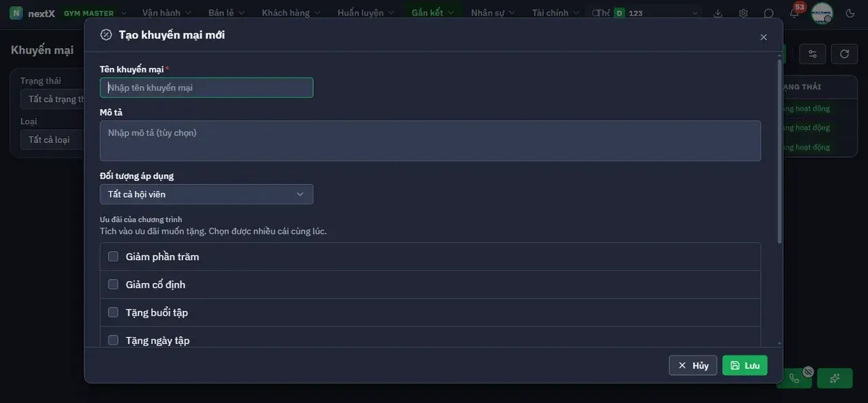
Task: Click the Mô tả description textarea
Action: (x=430, y=141)
